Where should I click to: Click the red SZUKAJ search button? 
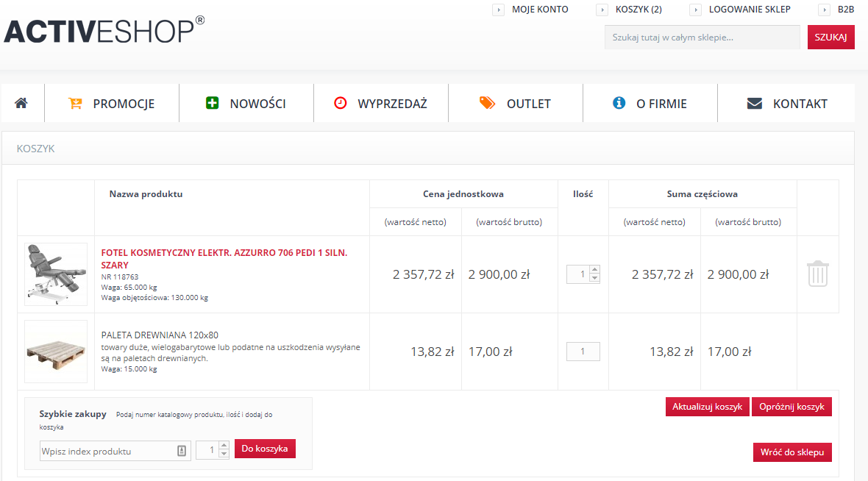pyautogui.click(x=831, y=37)
